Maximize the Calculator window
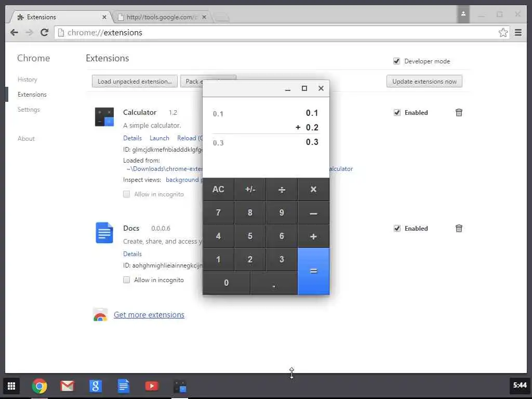This screenshot has height=399, width=532. [304, 88]
